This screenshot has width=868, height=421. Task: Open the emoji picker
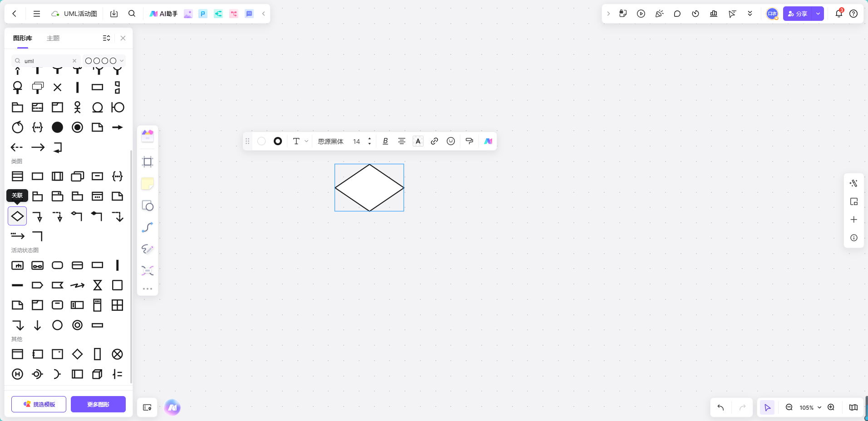451,141
